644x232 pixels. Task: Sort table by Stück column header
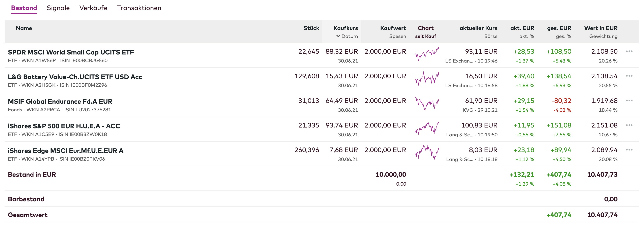pyautogui.click(x=311, y=28)
